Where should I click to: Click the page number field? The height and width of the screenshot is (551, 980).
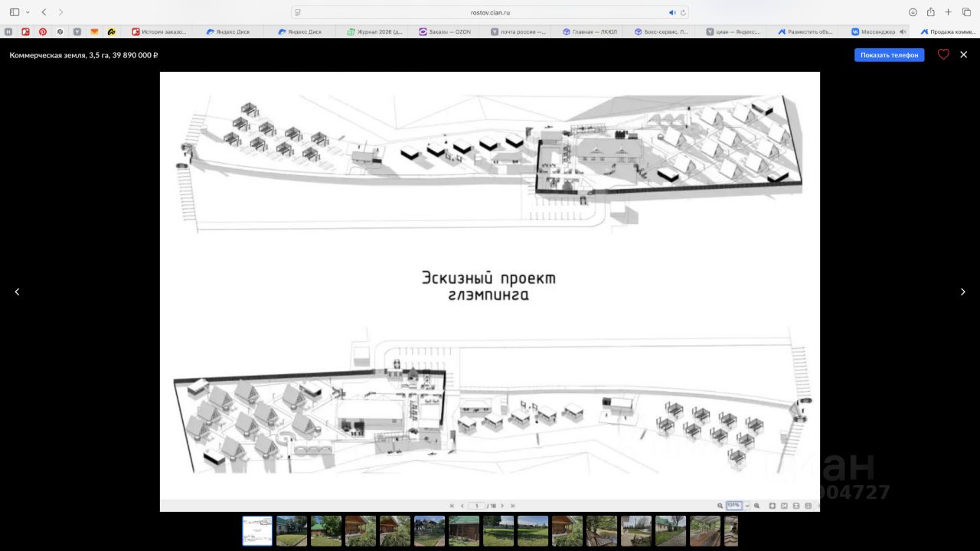tap(477, 506)
